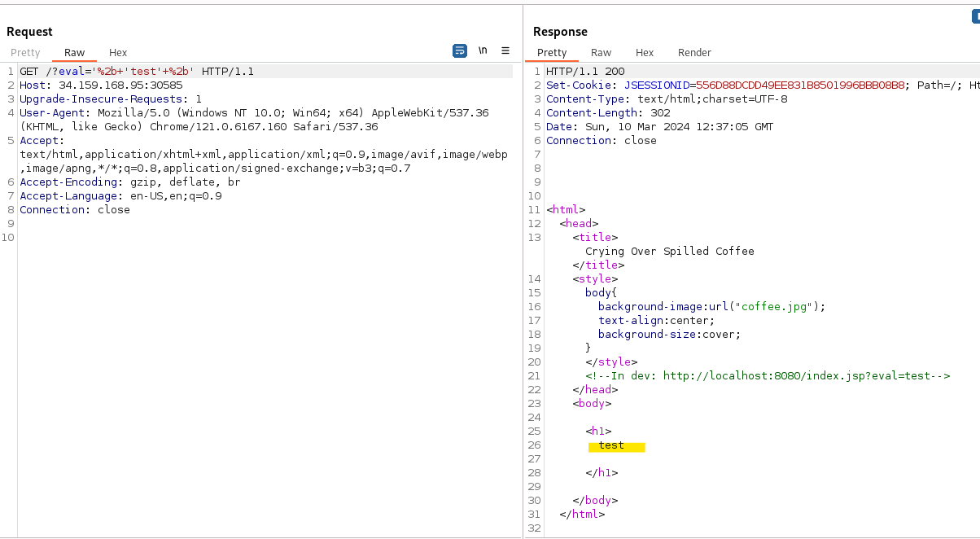Open the Request panel hamburger menu
The height and width of the screenshot is (539, 980).
505,50
